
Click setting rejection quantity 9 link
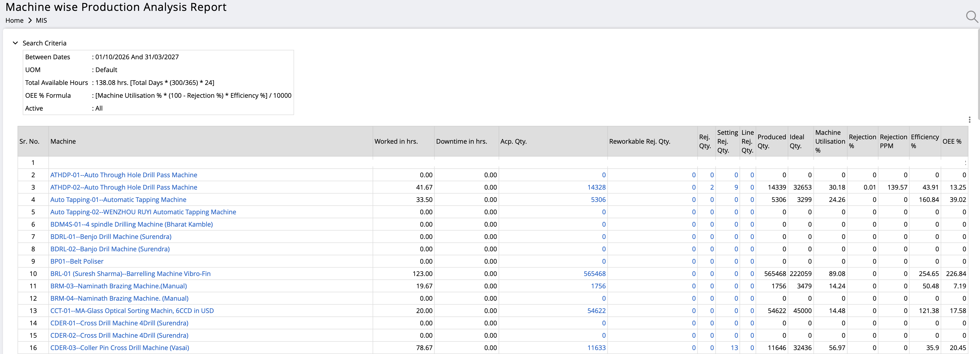click(x=736, y=187)
